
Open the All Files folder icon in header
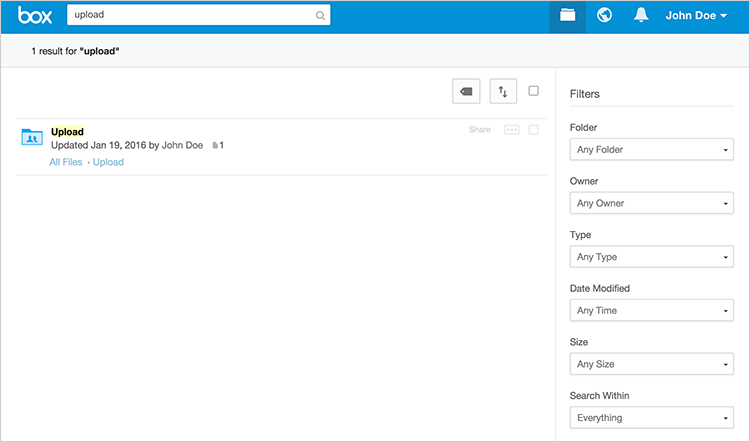coord(567,15)
